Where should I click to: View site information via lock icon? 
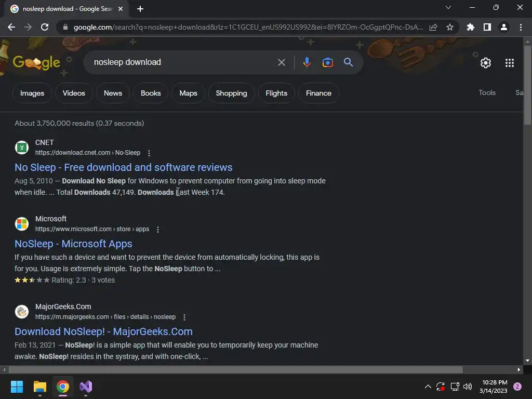[x=65, y=27]
